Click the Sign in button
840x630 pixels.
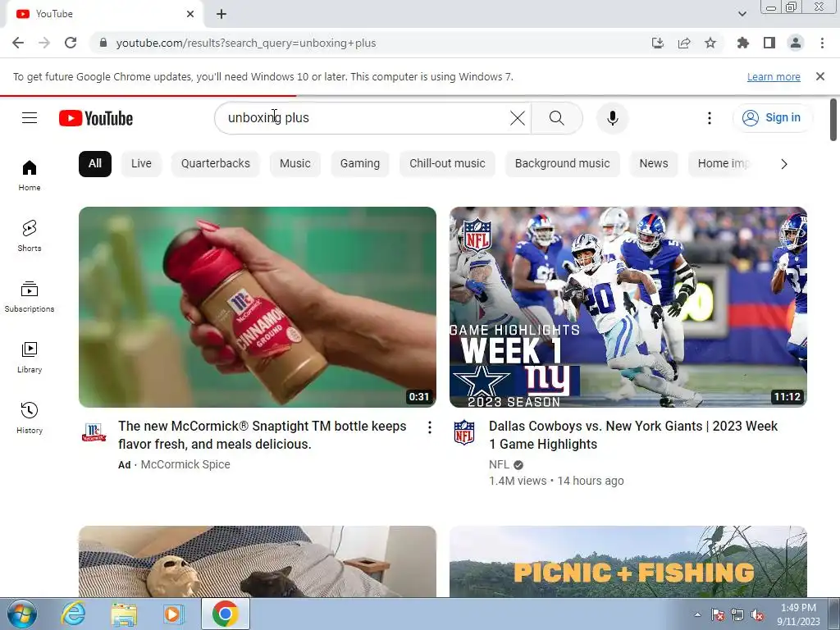(772, 118)
